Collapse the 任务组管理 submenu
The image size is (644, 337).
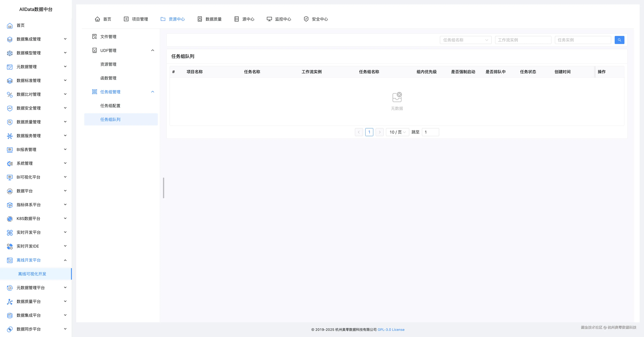point(153,92)
